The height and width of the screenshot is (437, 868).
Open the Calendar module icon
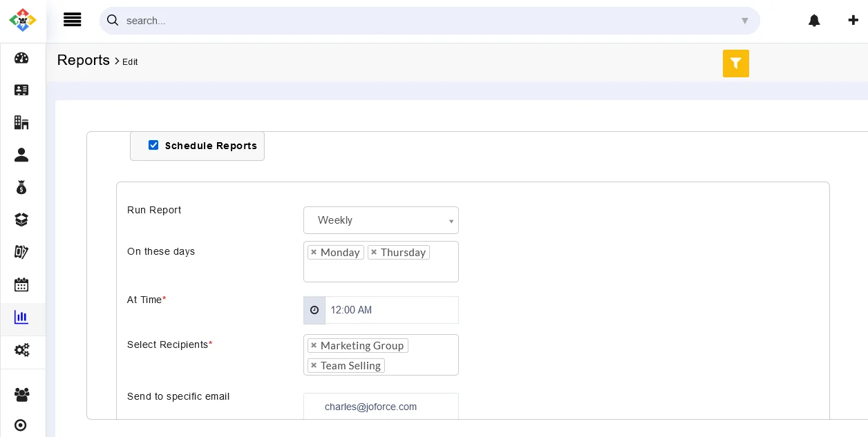pyautogui.click(x=21, y=284)
